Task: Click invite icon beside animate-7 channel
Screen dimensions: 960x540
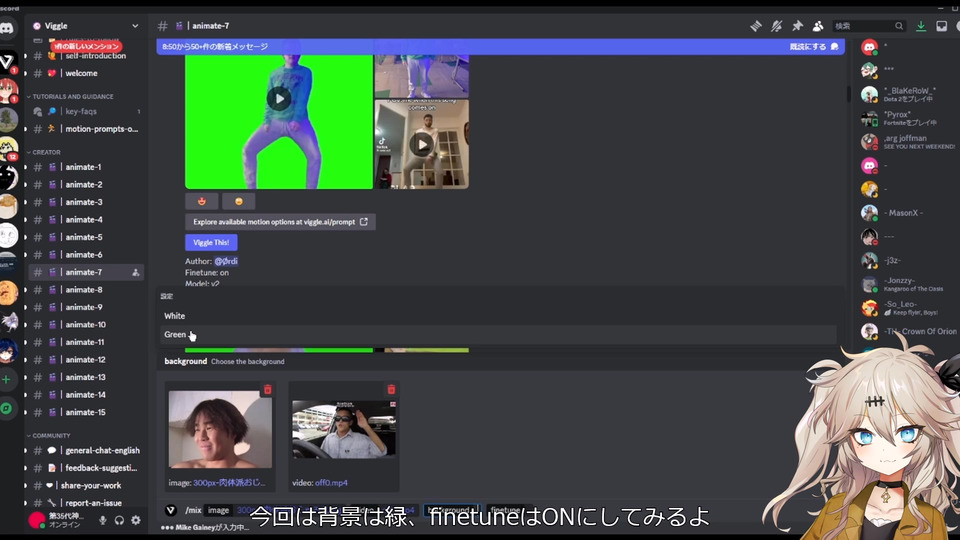Action: [x=135, y=272]
